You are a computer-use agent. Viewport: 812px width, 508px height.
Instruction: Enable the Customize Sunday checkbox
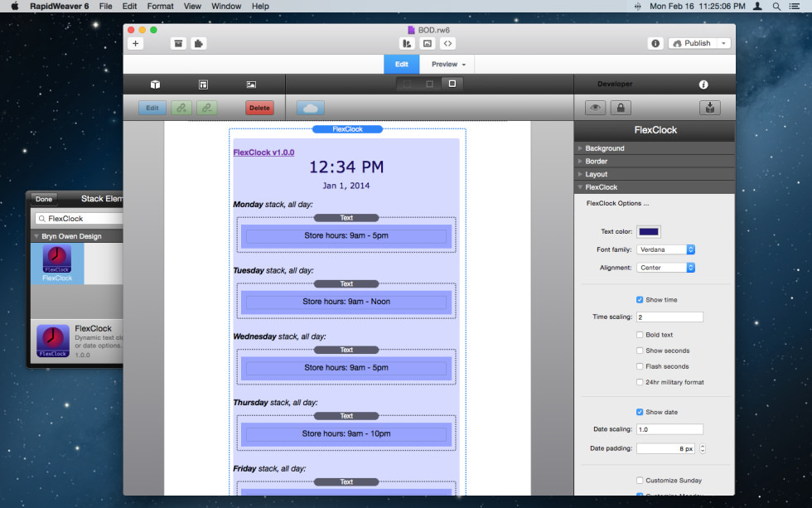pos(640,481)
